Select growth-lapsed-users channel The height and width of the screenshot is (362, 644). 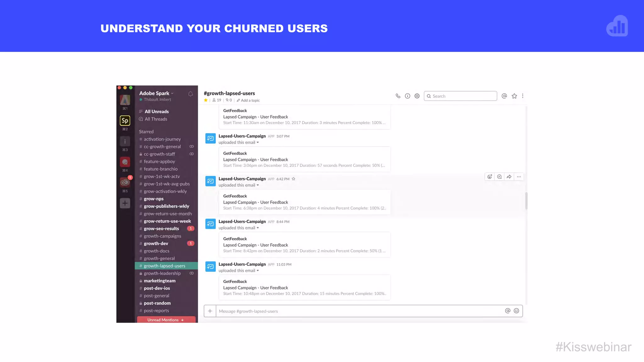click(166, 266)
